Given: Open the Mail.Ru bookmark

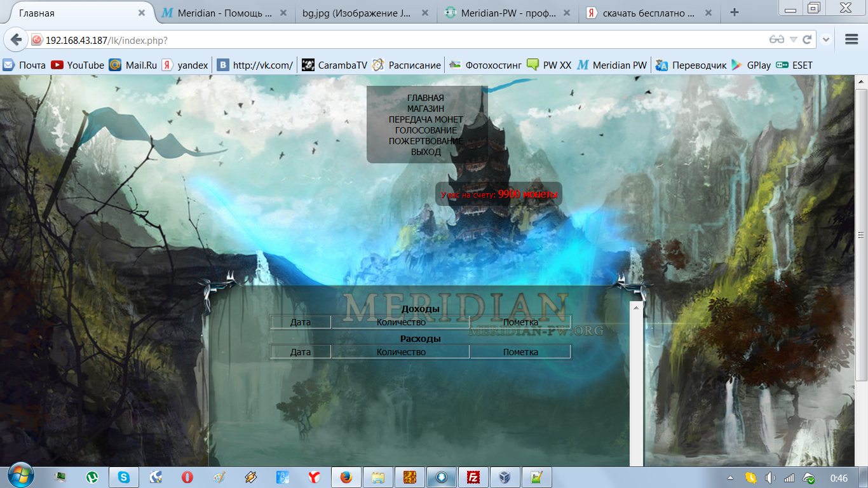Looking at the screenshot, I should click(x=133, y=65).
